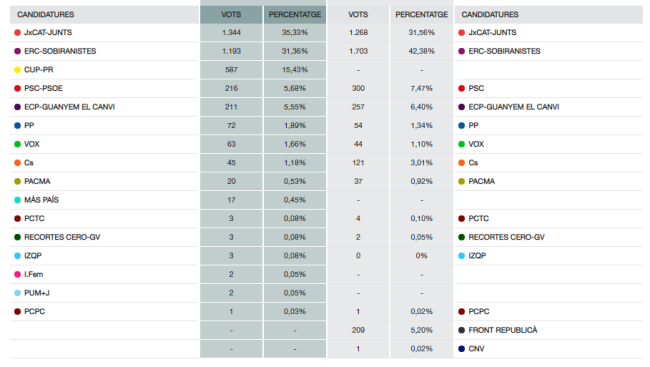Click the PACMA label in right column
650x367 pixels.
click(482, 181)
